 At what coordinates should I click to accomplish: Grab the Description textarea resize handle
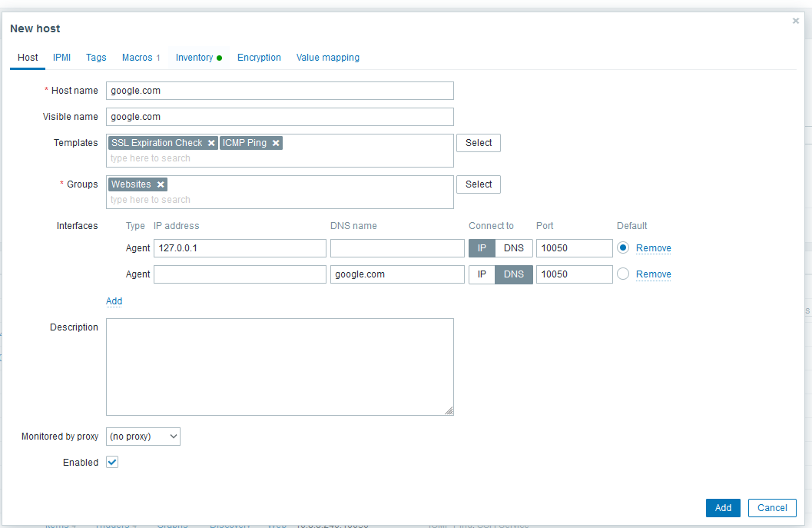coord(449,411)
